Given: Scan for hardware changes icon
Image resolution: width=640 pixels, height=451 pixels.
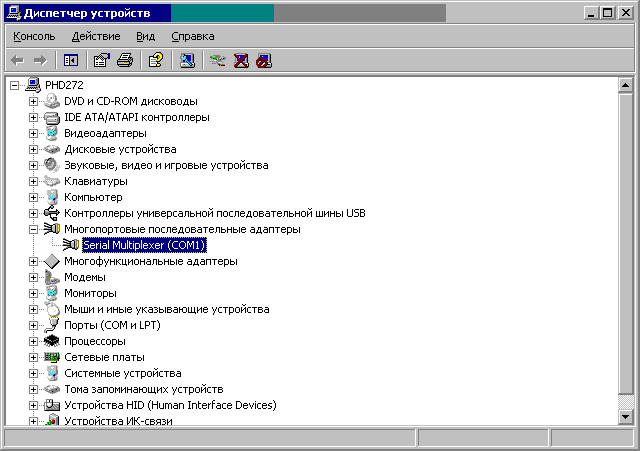Looking at the screenshot, I should click(187, 61).
